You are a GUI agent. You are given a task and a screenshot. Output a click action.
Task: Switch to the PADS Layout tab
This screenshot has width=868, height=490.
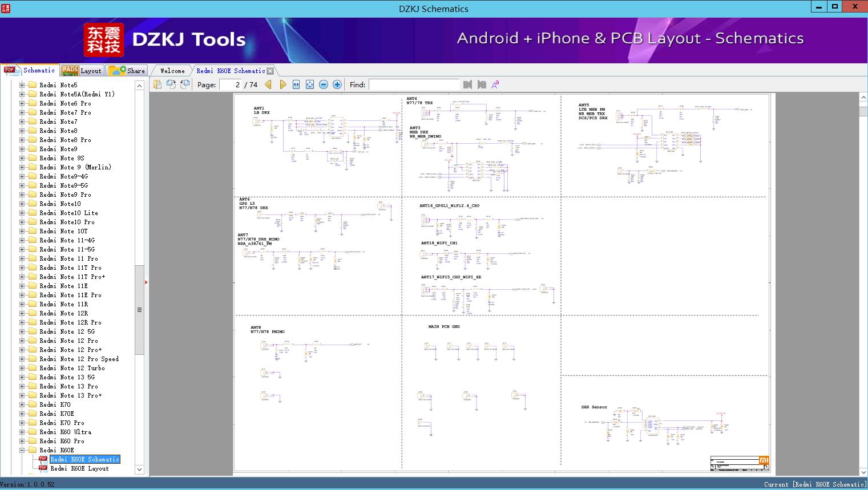[x=82, y=71]
